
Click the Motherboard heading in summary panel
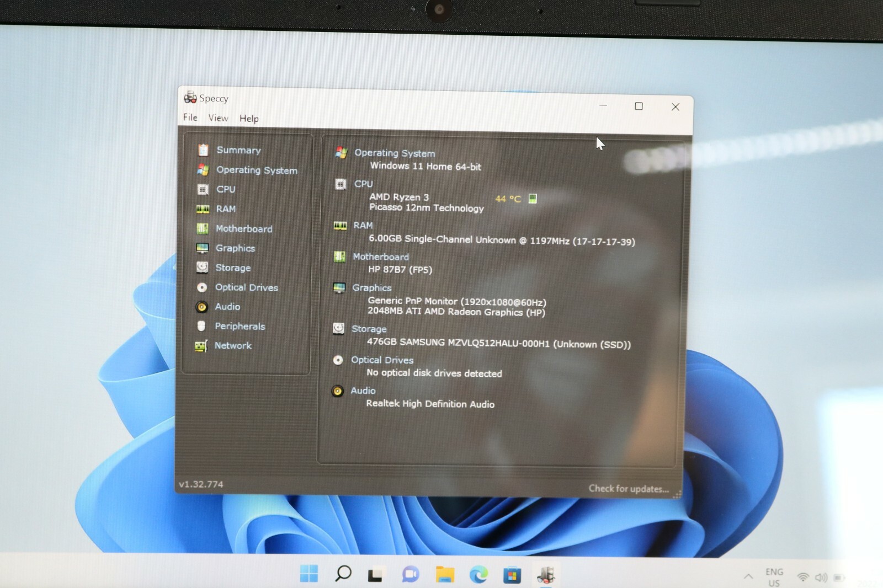pos(381,257)
